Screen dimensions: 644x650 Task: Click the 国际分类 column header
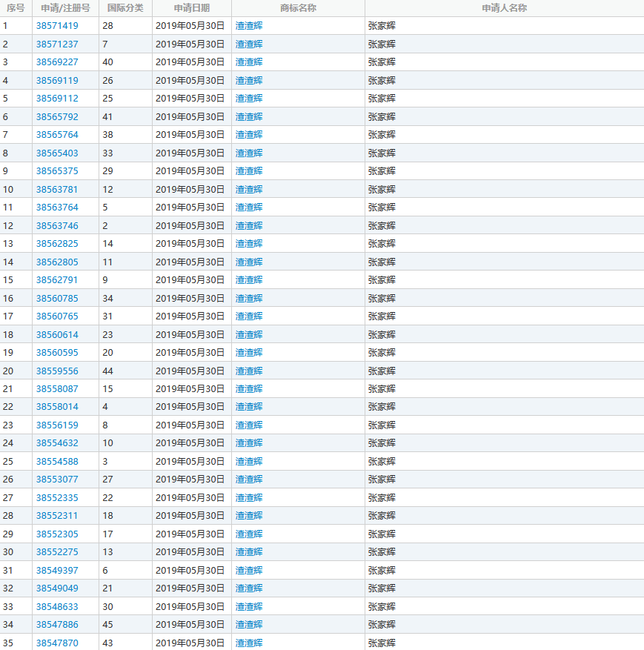(x=125, y=8)
